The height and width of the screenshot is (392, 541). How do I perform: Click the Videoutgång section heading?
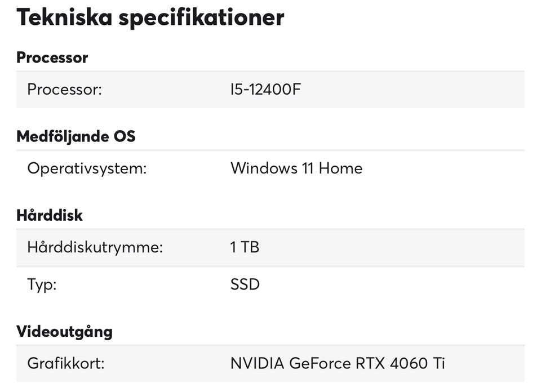tap(64, 331)
